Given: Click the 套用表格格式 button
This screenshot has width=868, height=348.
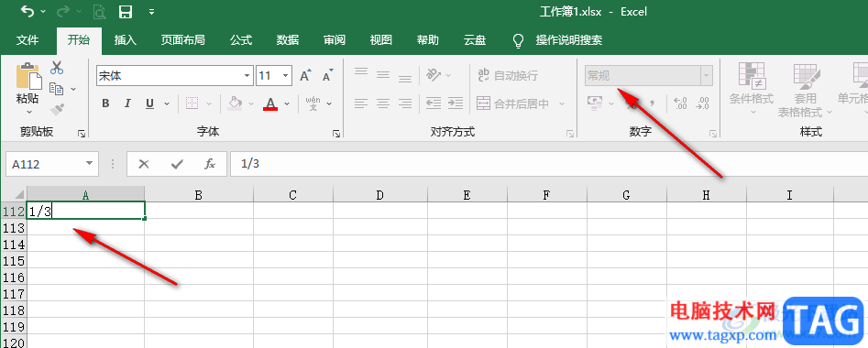Looking at the screenshot, I should pyautogui.click(x=806, y=90).
